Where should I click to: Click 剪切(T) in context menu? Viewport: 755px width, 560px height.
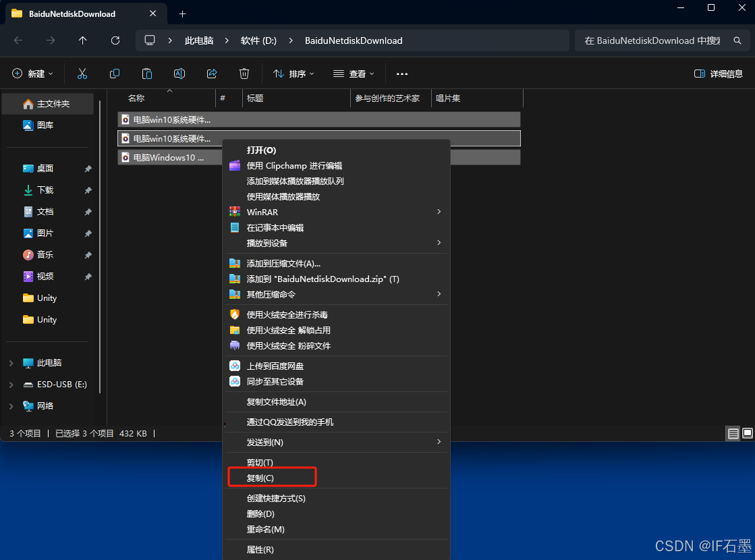click(336, 462)
